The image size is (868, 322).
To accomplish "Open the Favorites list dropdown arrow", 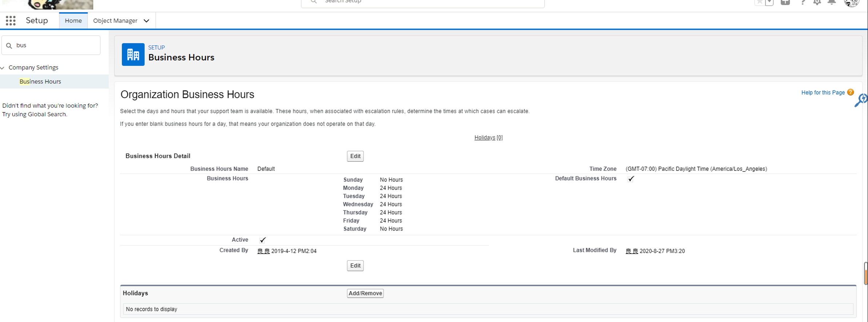I will click(769, 2).
